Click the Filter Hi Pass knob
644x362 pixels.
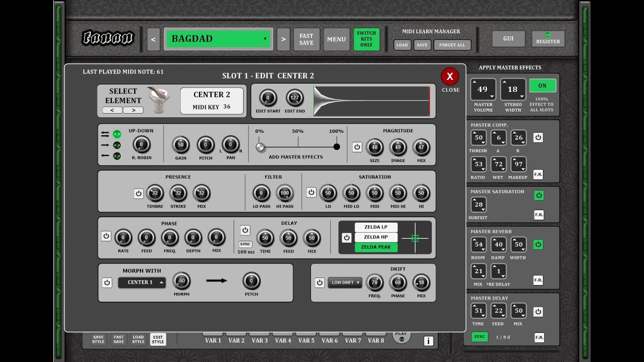pos(285,193)
